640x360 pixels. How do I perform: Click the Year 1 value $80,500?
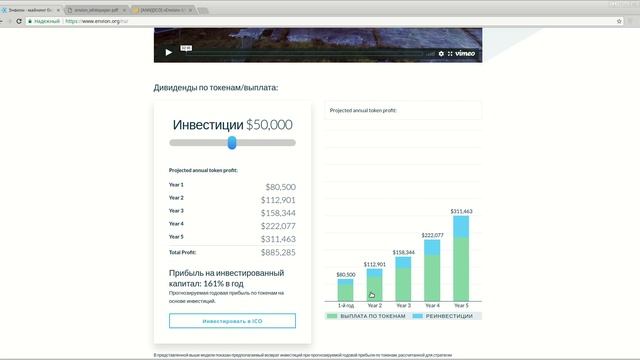pos(280,187)
